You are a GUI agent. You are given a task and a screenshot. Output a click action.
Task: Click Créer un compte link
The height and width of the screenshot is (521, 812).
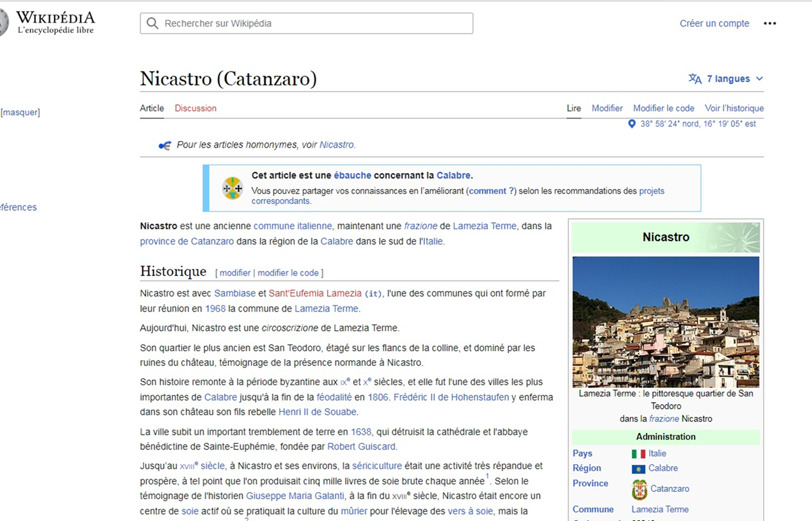pos(715,24)
